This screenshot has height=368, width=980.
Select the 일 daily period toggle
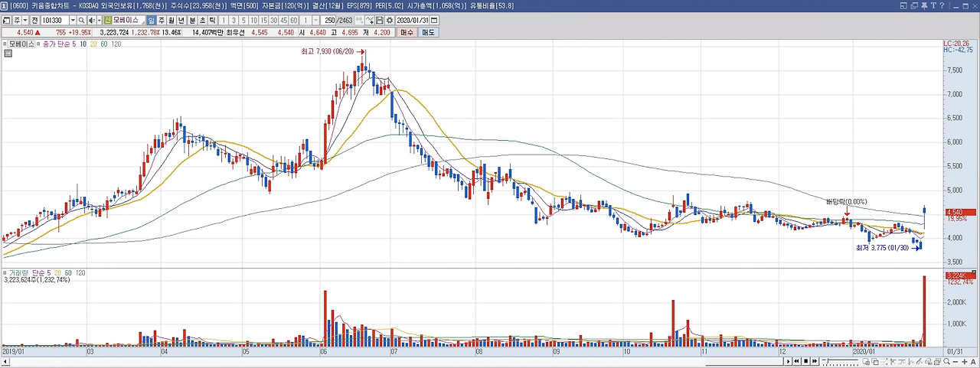coord(151,20)
